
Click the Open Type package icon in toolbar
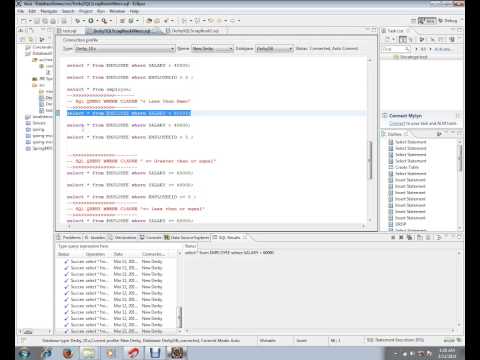click(x=149, y=21)
